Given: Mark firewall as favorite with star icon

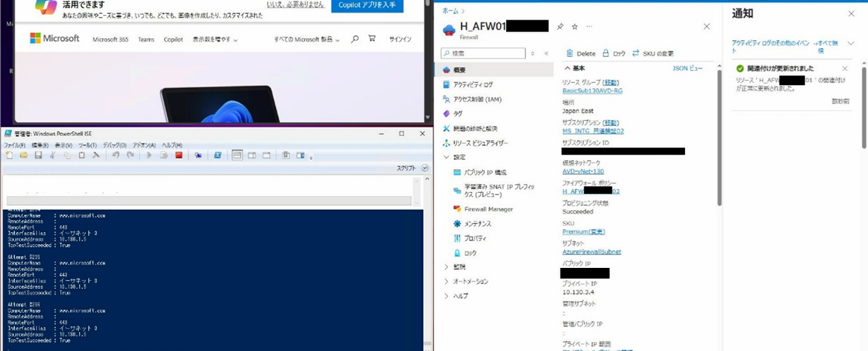Looking at the screenshot, I should pyautogui.click(x=574, y=27).
